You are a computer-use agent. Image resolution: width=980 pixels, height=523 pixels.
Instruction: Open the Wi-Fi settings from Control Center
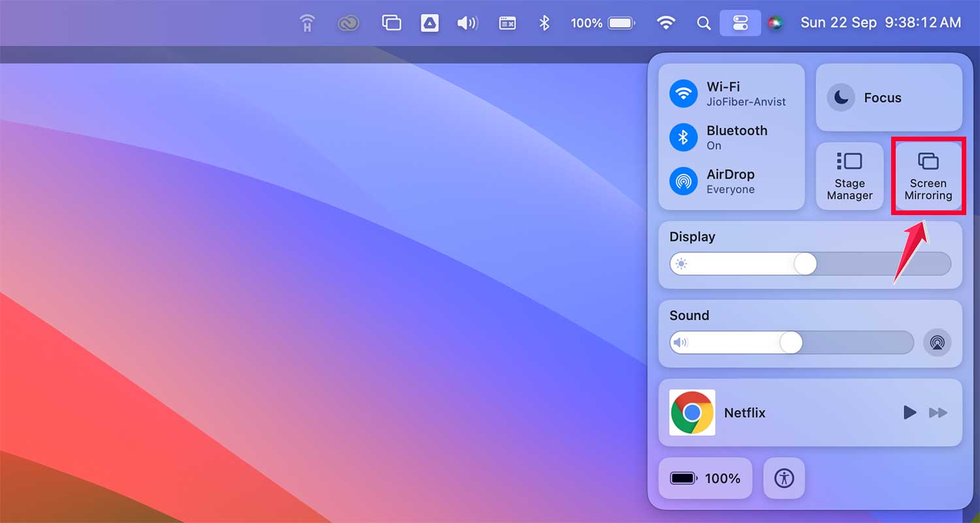pyautogui.click(x=683, y=93)
